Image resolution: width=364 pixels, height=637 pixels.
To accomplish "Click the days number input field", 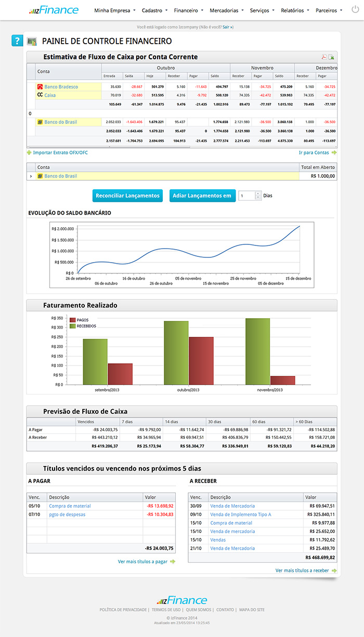I will tap(246, 196).
